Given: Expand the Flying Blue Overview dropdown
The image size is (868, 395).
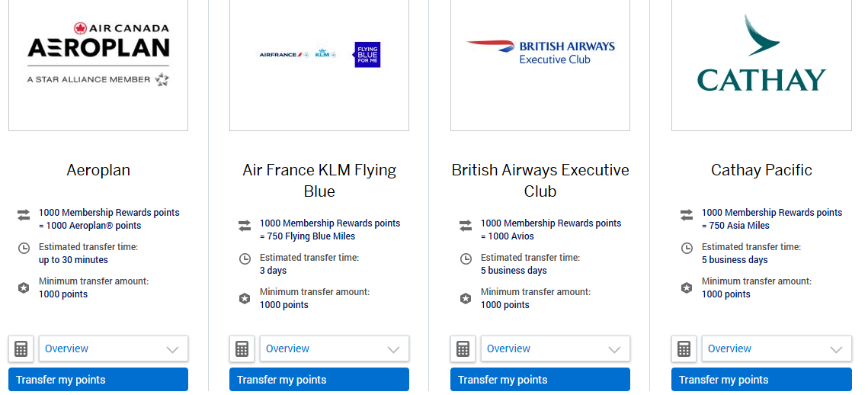Looking at the screenshot, I should coord(334,349).
